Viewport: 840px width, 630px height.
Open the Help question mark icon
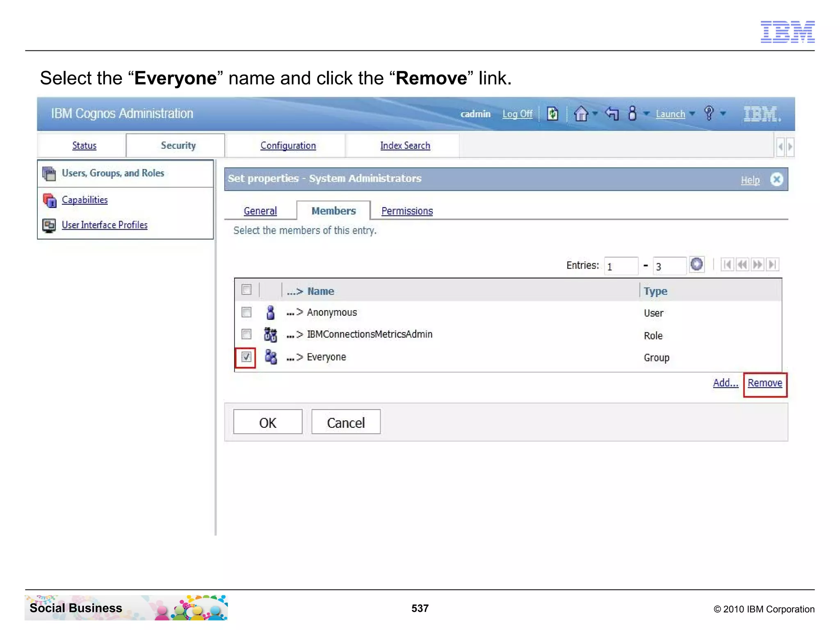(709, 113)
